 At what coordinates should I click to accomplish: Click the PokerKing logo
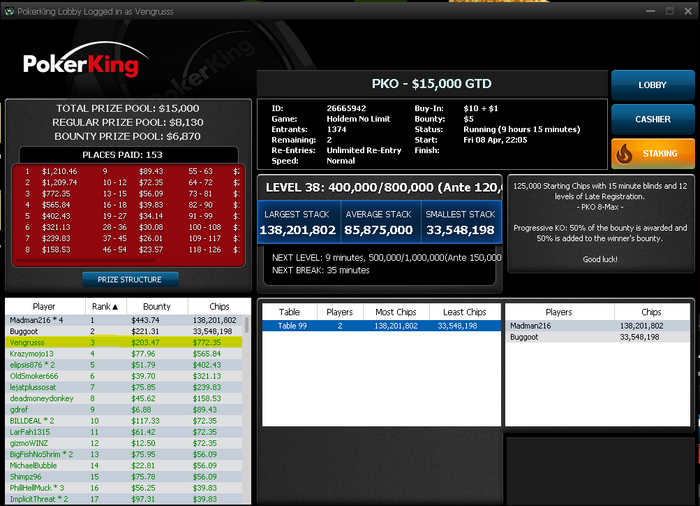[85, 60]
